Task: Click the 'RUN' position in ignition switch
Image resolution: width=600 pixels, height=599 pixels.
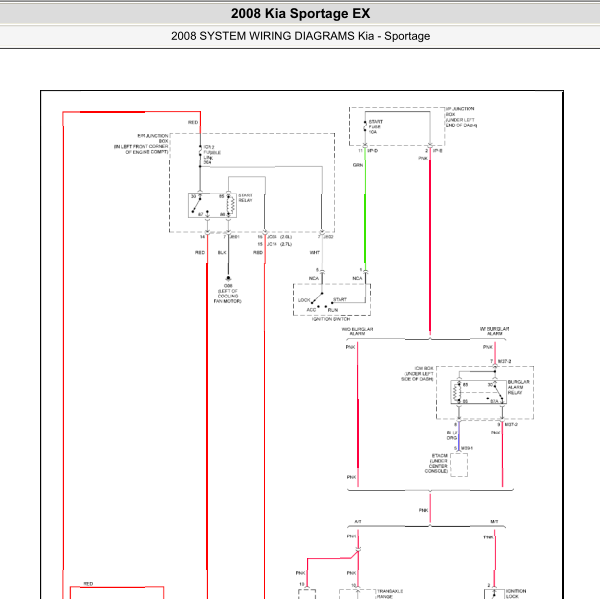Action: tap(333, 310)
